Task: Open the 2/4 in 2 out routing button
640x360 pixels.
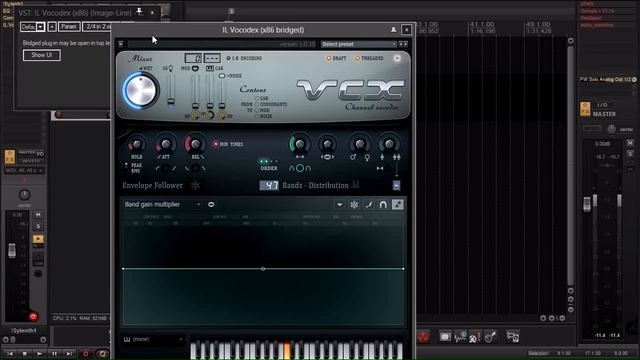Action: [97, 27]
